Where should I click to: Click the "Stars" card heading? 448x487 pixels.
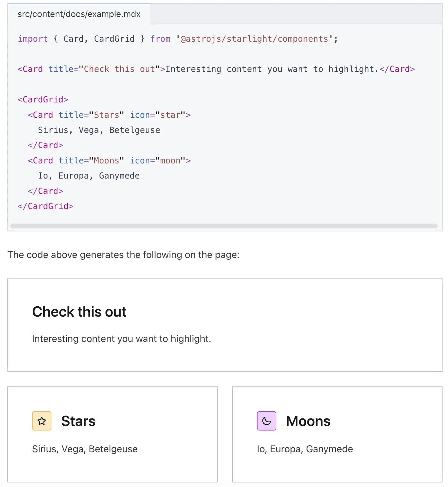pos(78,421)
